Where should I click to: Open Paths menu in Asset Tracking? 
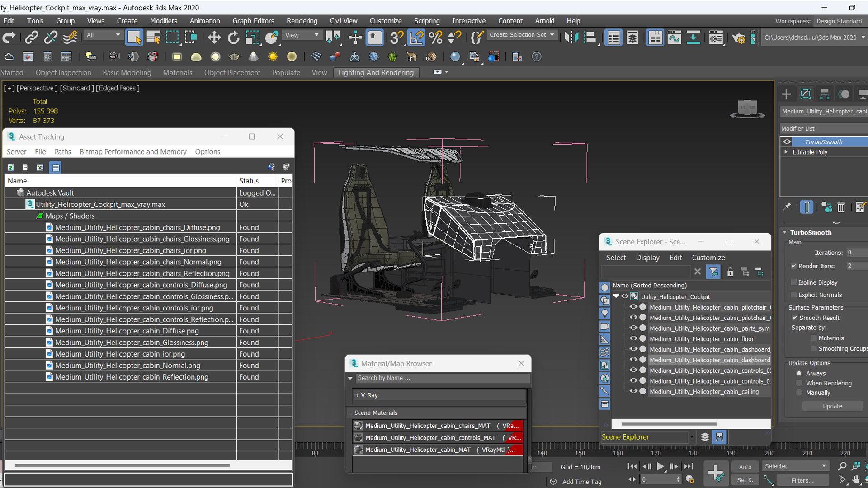click(x=62, y=152)
